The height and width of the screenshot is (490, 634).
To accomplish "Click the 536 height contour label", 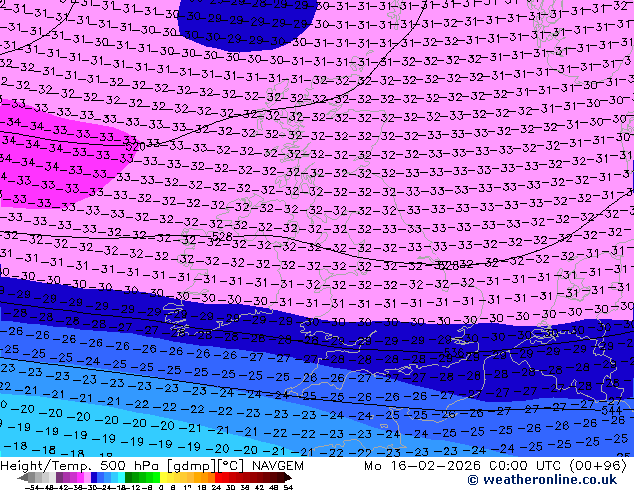I will tap(454, 352).
